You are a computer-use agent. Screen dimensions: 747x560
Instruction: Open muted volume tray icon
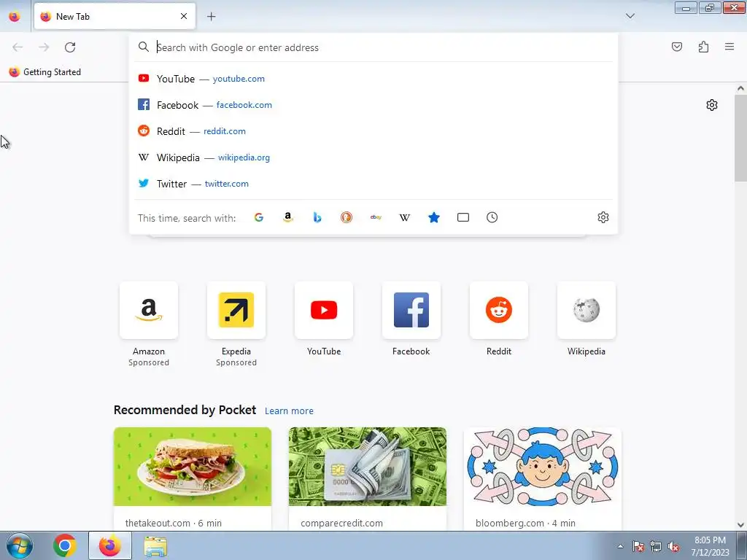point(673,547)
